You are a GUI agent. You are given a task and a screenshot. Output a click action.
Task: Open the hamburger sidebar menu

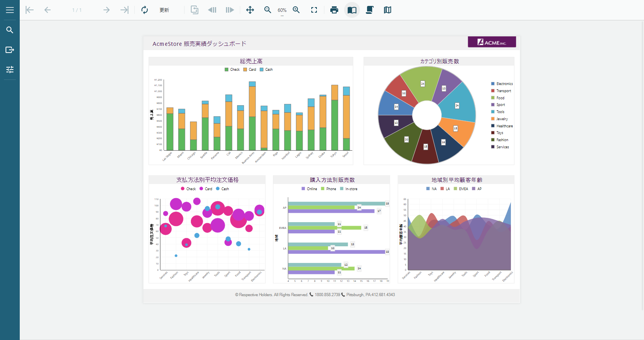click(10, 10)
